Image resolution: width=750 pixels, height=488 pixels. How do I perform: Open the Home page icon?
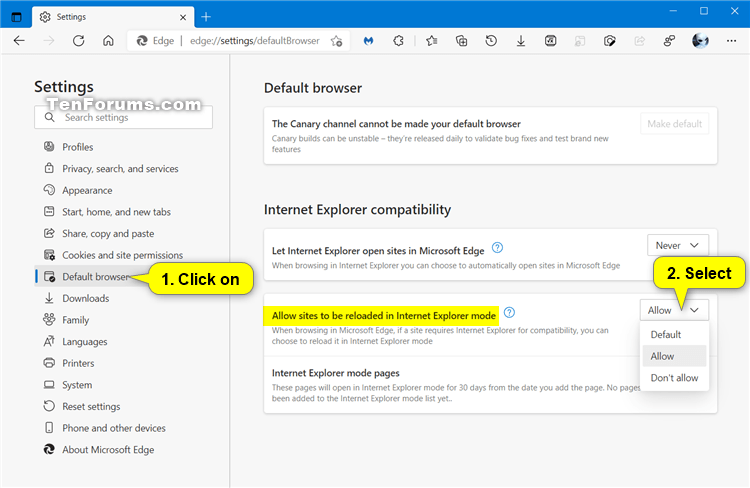(109, 41)
